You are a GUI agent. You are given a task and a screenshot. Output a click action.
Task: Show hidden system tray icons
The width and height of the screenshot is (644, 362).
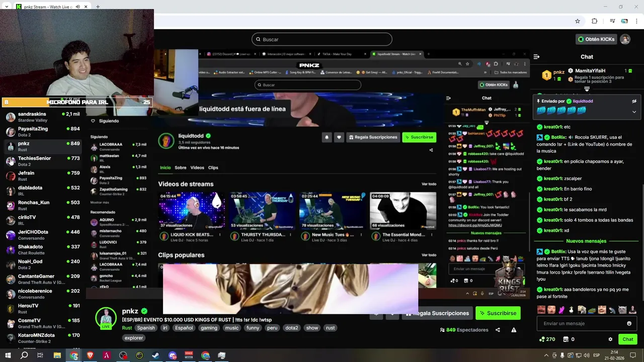[x=546, y=355]
